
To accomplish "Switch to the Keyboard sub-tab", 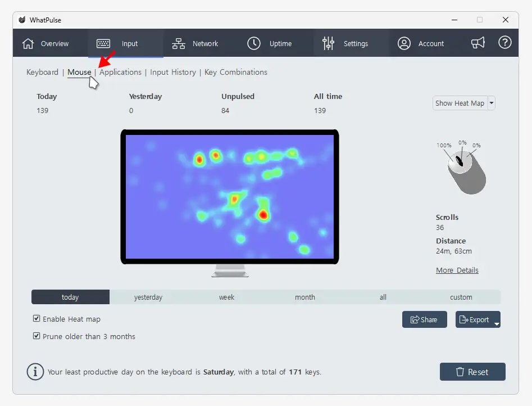I will tap(42, 72).
